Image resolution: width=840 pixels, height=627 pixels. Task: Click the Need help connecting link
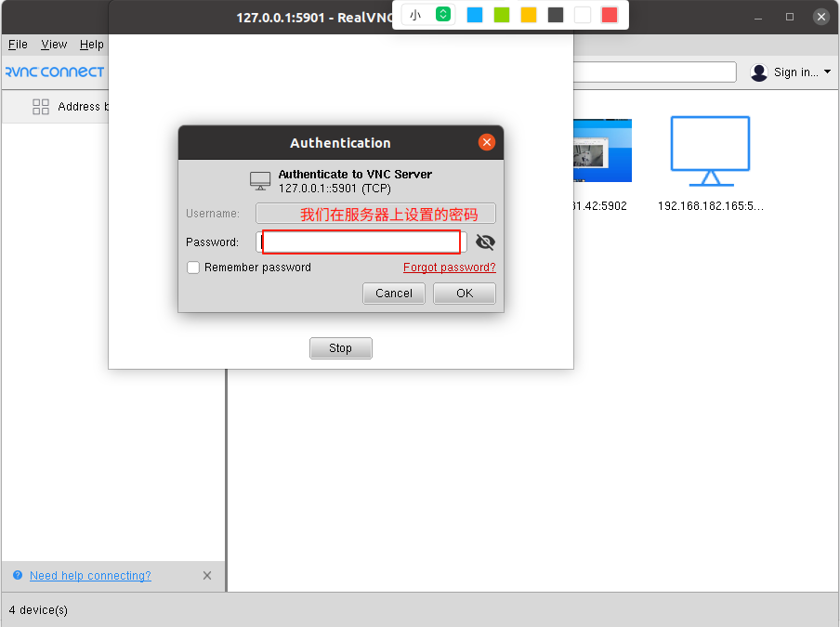89,575
